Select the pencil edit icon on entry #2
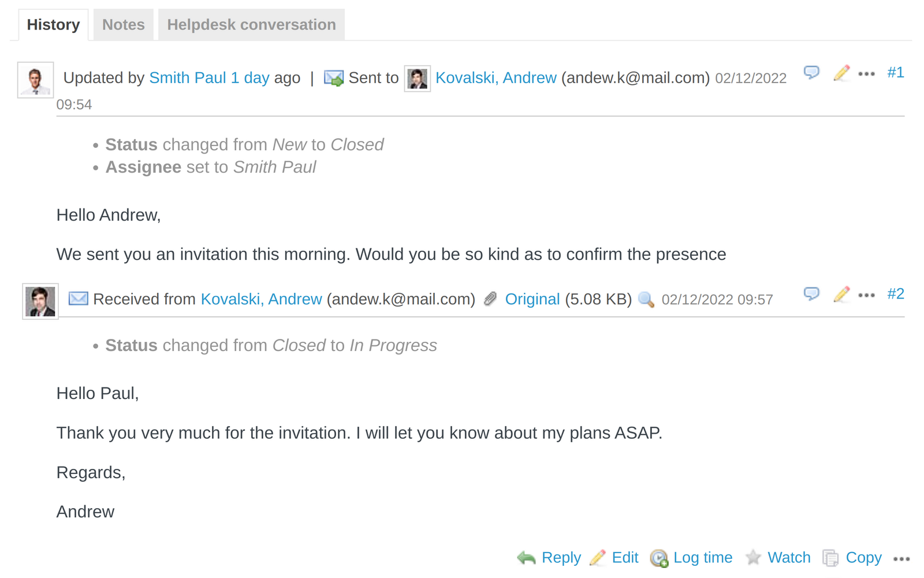 [x=841, y=294]
